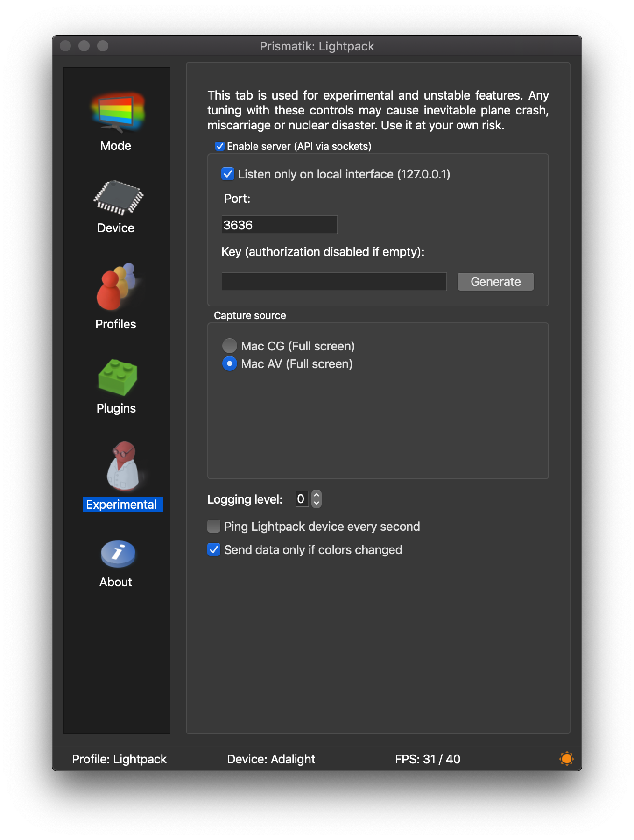Click the Device: Adalight status text
This screenshot has width=634, height=840.
[x=271, y=759]
